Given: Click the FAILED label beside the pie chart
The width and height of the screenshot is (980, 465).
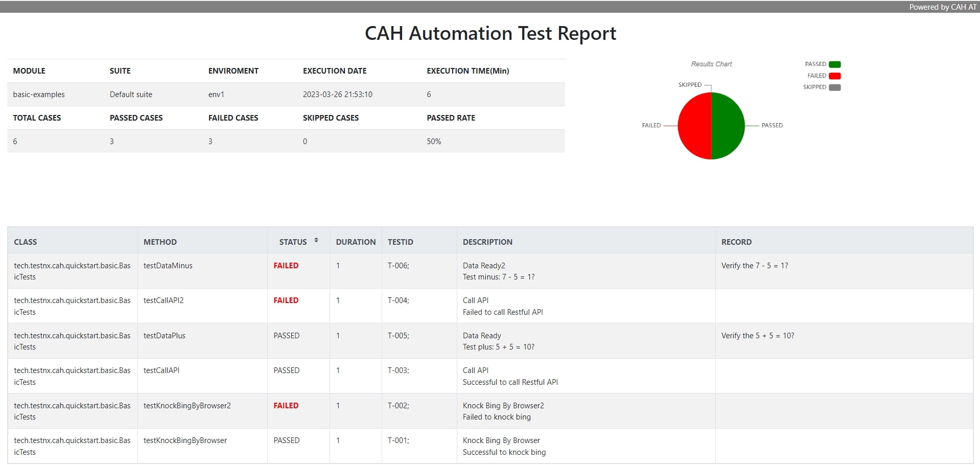Looking at the screenshot, I should [652, 125].
